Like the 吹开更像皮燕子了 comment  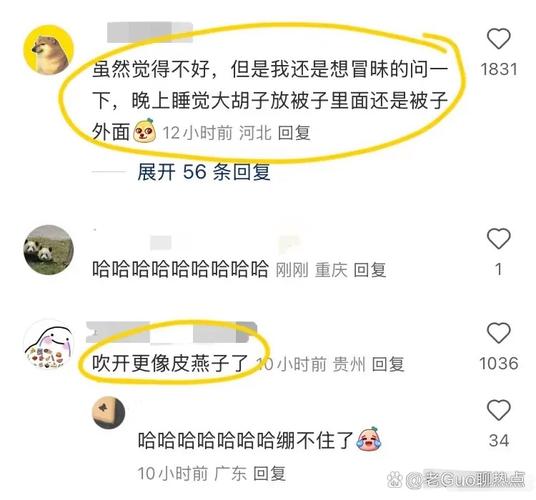498,333
